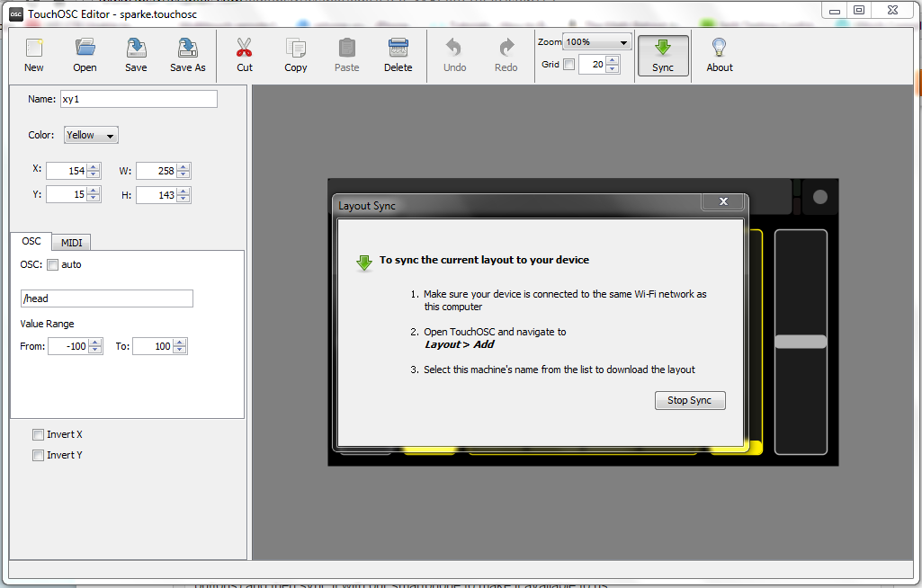Click the Name field containing xy1
922x588 pixels.
click(x=139, y=99)
